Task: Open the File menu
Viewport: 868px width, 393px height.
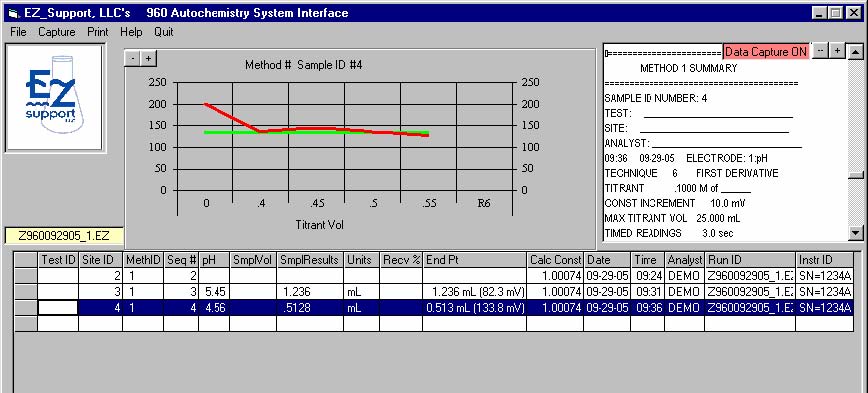Action: tap(18, 32)
